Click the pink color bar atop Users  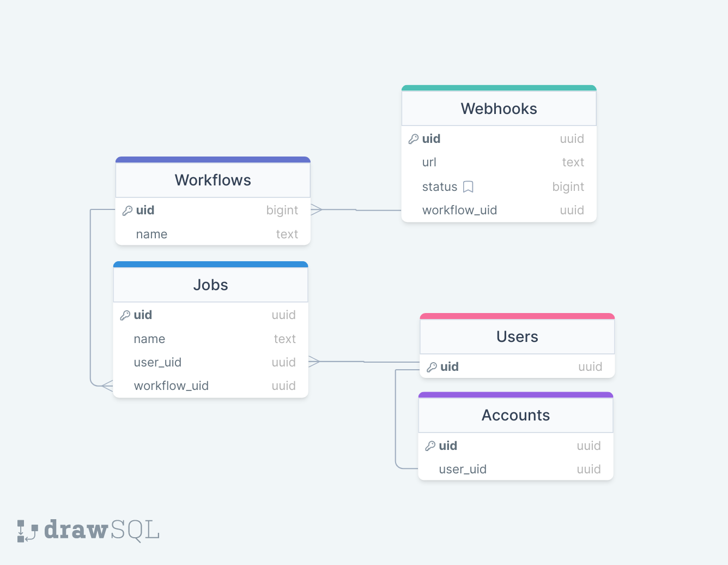coord(518,316)
